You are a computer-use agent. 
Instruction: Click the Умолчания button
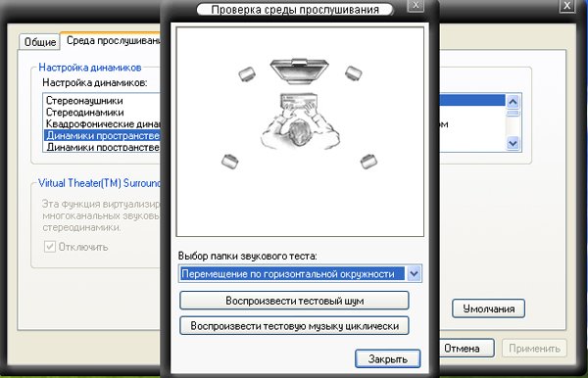click(488, 308)
